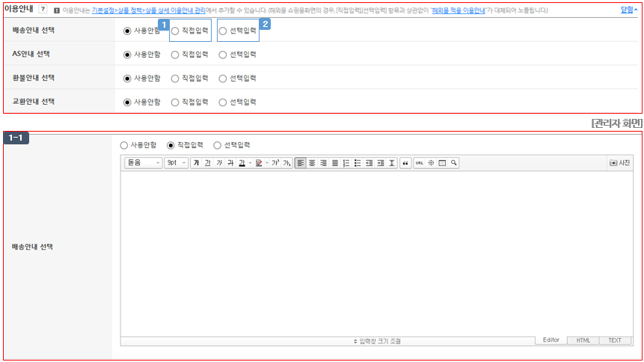Open the 사진 photo upload button
Image resolution: width=644 pixels, height=362 pixels.
coord(620,163)
